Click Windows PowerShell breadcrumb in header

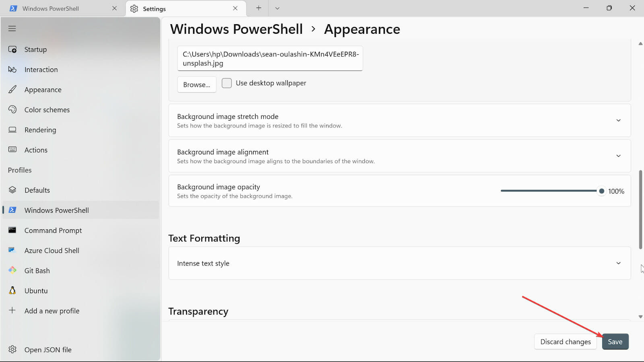coord(236,29)
